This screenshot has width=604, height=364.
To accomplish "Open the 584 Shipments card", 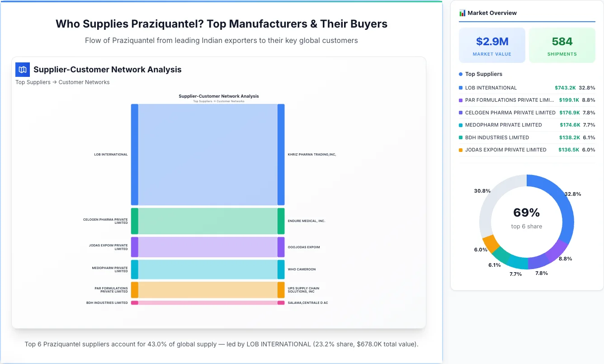I will pyautogui.click(x=562, y=45).
